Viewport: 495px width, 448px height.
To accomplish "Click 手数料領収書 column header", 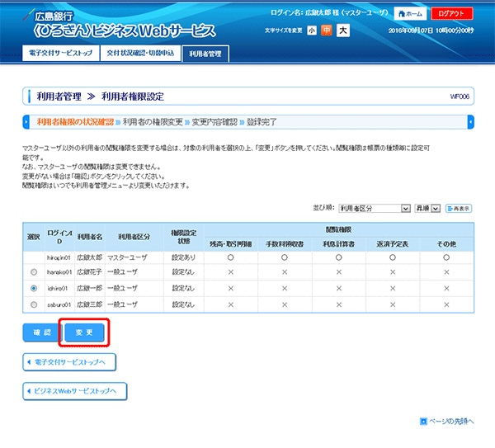I will (x=285, y=244).
